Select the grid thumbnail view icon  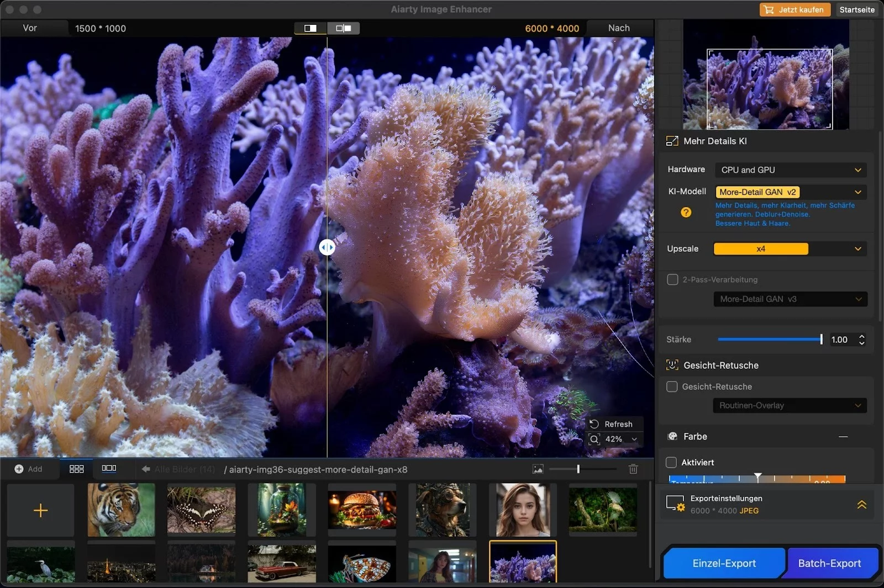(76, 469)
